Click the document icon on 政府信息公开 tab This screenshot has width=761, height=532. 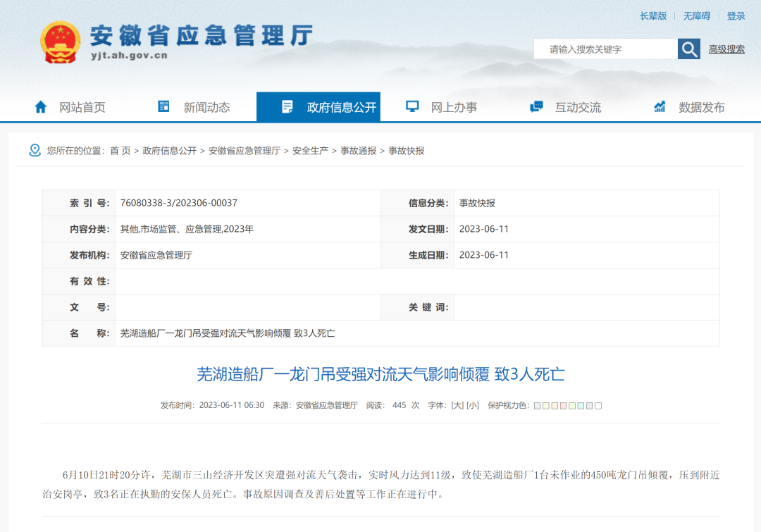click(x=286, y=106)
